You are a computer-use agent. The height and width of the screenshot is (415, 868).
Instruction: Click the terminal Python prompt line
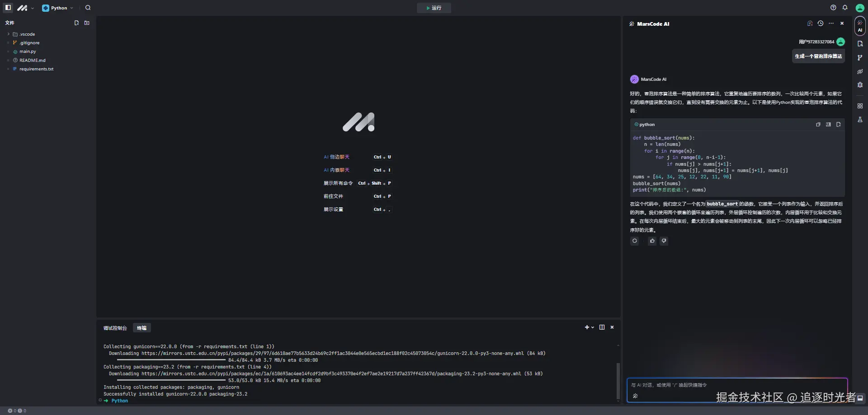point(120,401)
